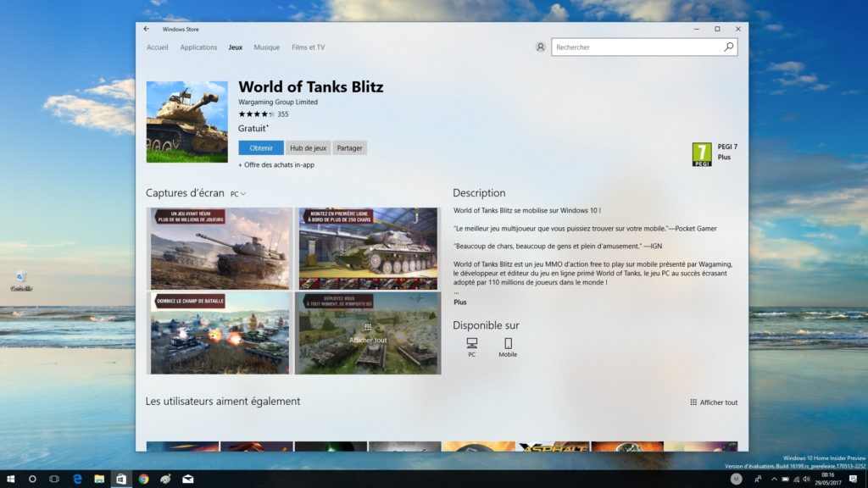Click the volume tray icon
This screenshot has width=868, height=488.
tap(807, 480)
